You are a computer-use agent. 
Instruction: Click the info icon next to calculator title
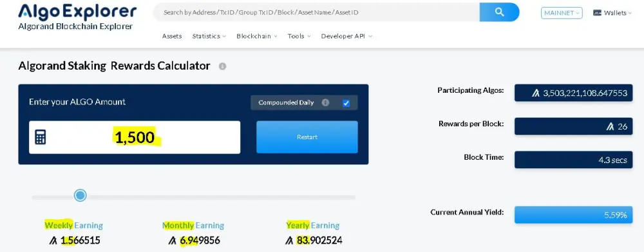(x=222, y=66)
